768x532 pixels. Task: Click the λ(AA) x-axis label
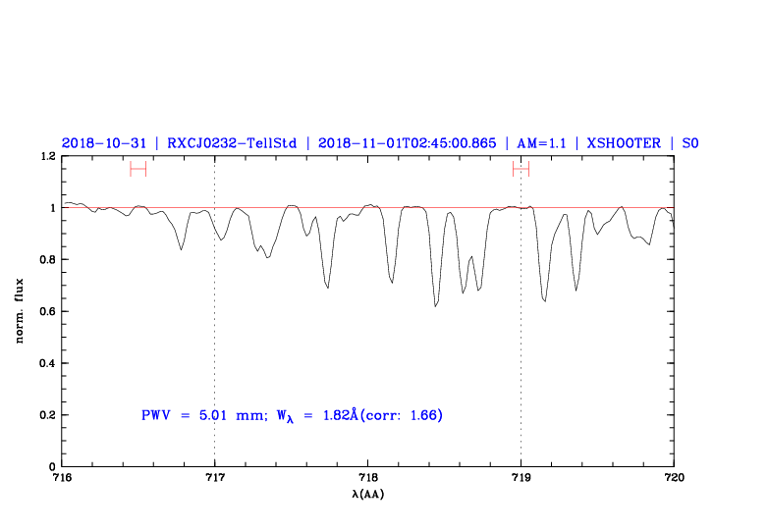point(368,495)
